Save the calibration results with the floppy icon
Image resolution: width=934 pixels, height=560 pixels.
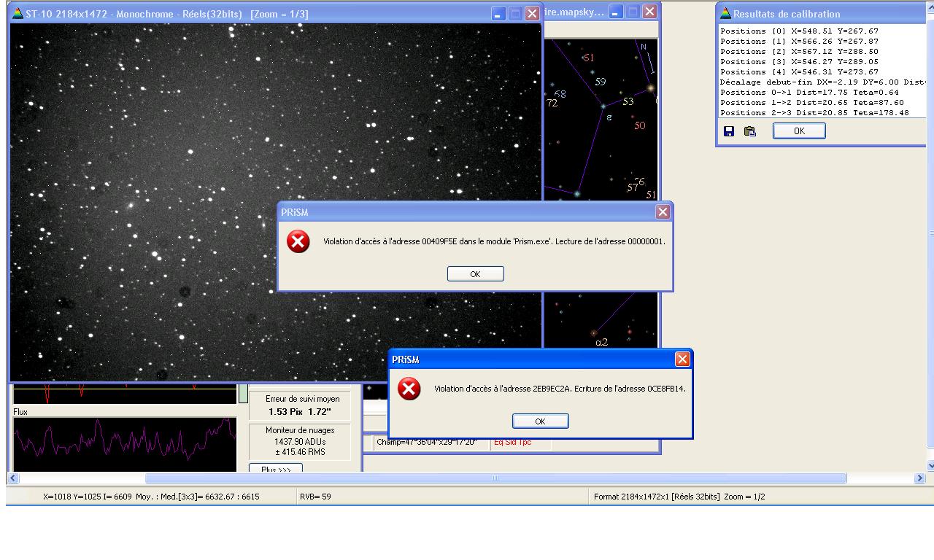[728, 131]
